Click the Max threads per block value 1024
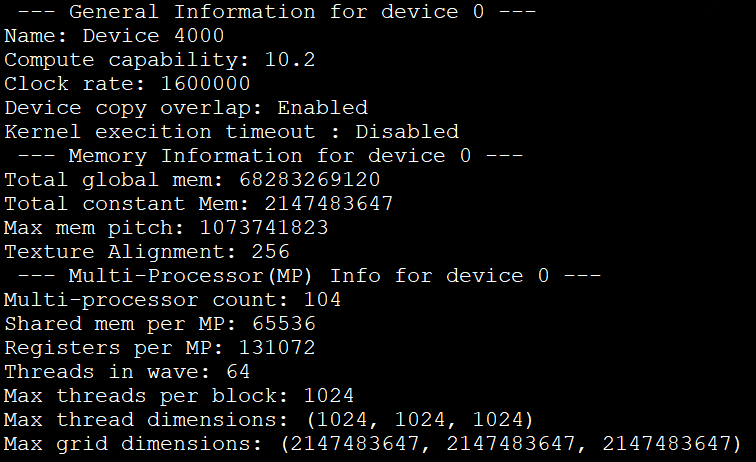Viewport: 756px width, 462px height. [x=329, y=395]
